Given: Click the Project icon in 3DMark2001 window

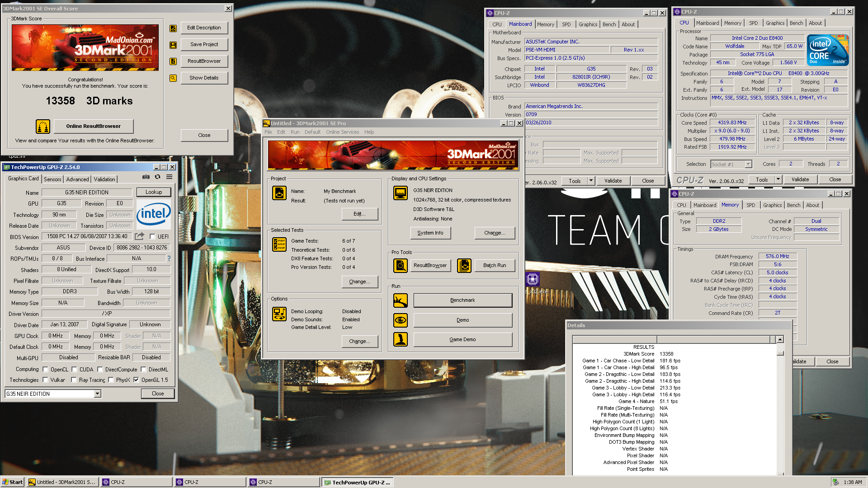Looking at the screenshot, I should (x=279, y=193).
